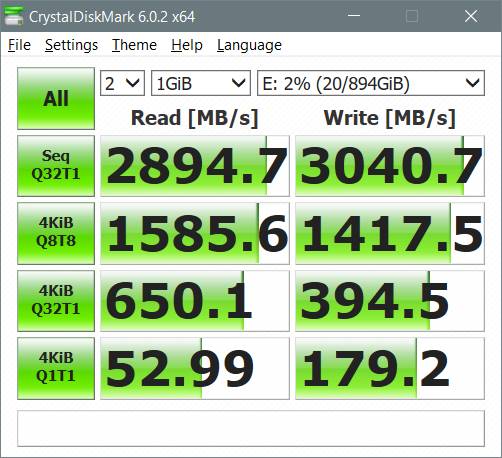Open the Help menu
The height and width of the screenshot is (458, 502).
tap(187, 45)
